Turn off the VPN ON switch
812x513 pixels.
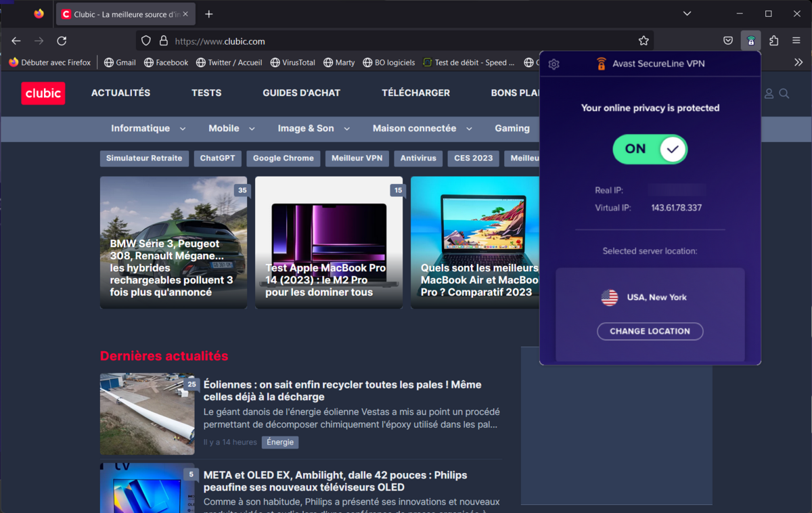click(x=650, y=149)
